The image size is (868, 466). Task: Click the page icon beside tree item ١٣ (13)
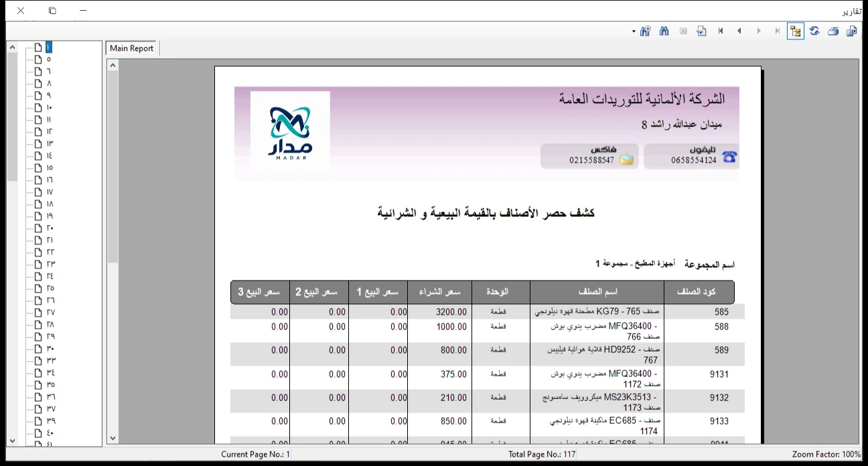click(38, 144)
